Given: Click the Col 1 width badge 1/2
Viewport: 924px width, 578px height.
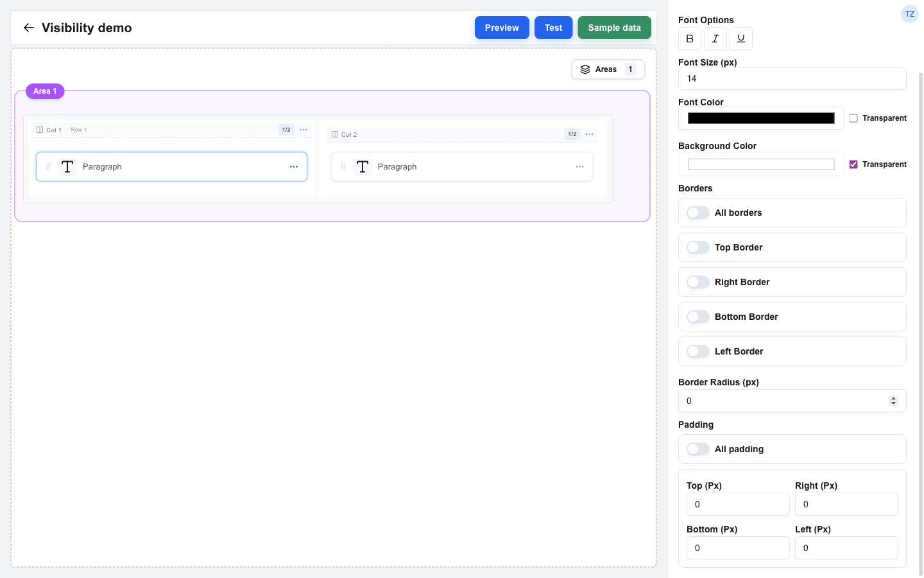Looking at the screenshot, I should (x=286, y=130).
